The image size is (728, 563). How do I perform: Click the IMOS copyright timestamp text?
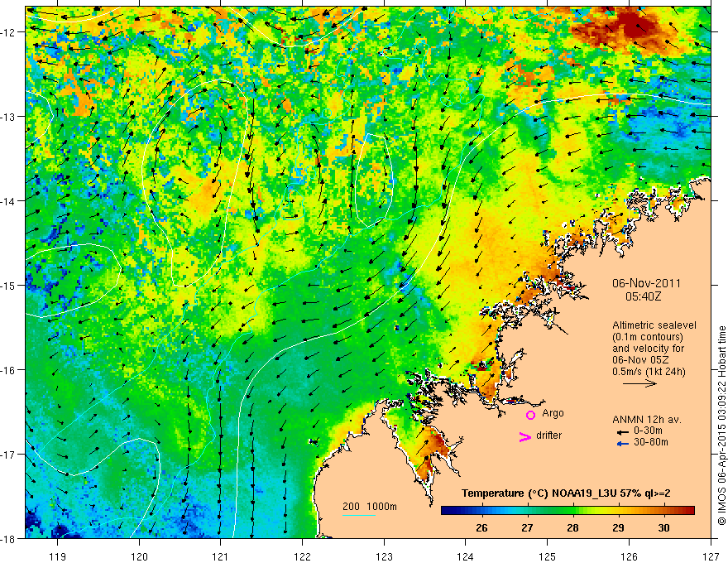coord(722,426)
